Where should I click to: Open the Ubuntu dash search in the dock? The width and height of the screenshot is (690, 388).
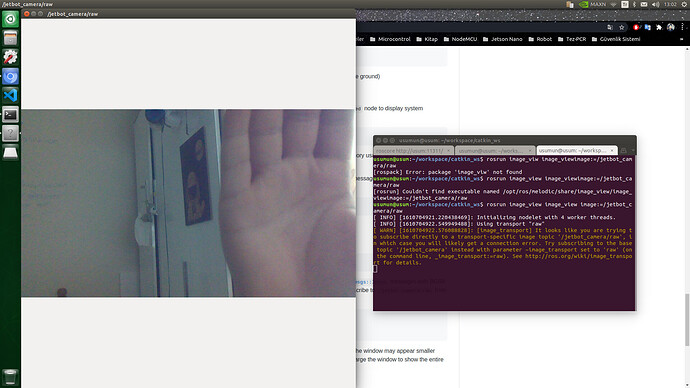pyautogui.click(x=10, y=19)
